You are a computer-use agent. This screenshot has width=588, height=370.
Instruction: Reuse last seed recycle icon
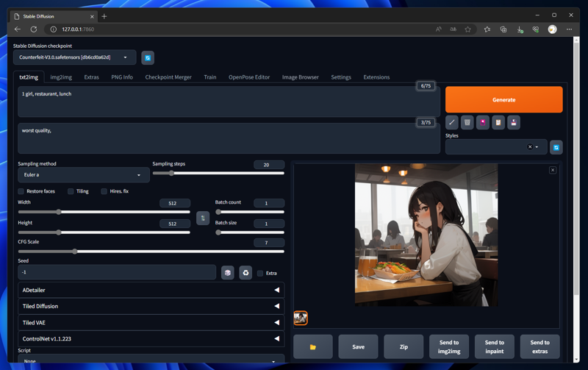click(x=245, y=273)
